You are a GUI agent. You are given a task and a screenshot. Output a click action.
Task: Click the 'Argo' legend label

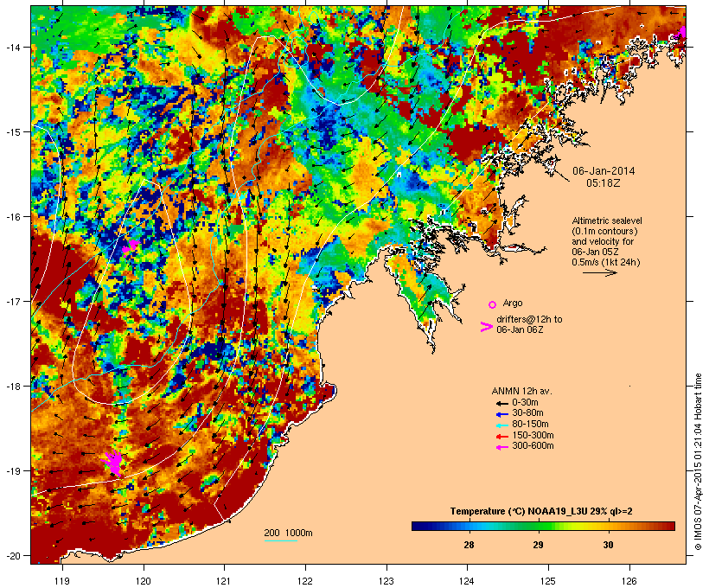tap(513, 303)
